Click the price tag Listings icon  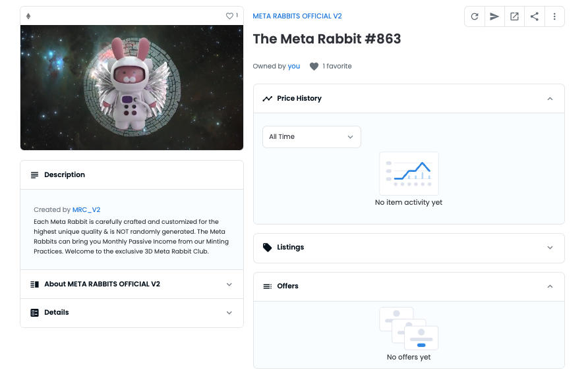tap(267, 248)
